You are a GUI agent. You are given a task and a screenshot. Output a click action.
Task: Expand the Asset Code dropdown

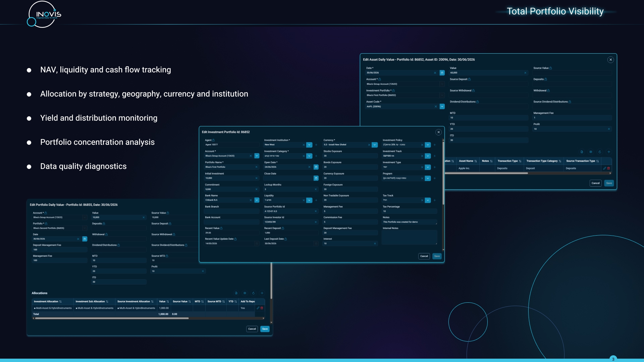point(442,107)
